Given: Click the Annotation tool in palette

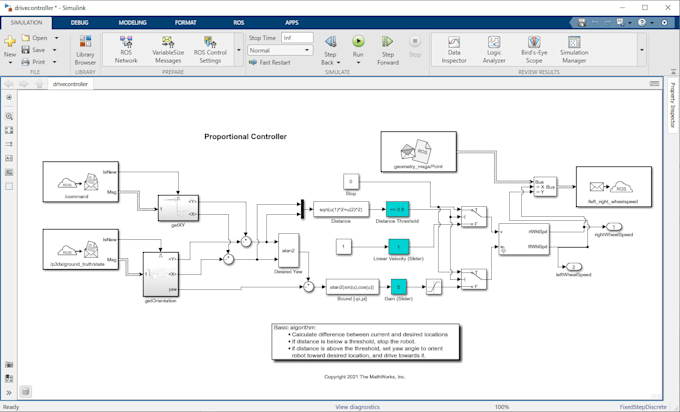Looking at the screenshot, I should pos(9,158).
